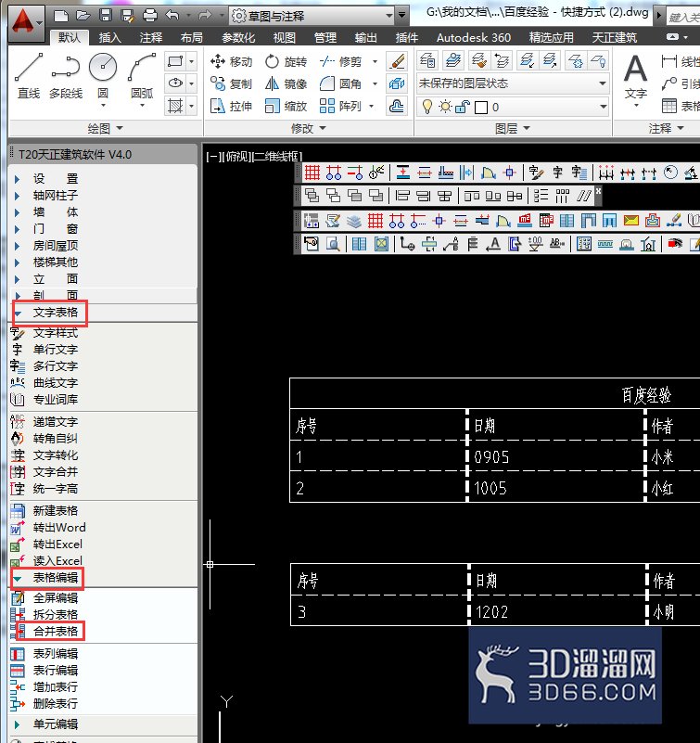Click the layer color square swatch
700x743 pixels.
point(481,108)
